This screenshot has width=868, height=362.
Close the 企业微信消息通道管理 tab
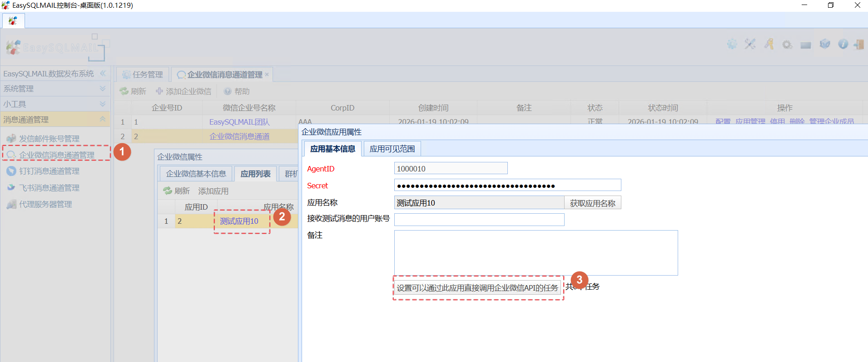(x=267, y=75)
